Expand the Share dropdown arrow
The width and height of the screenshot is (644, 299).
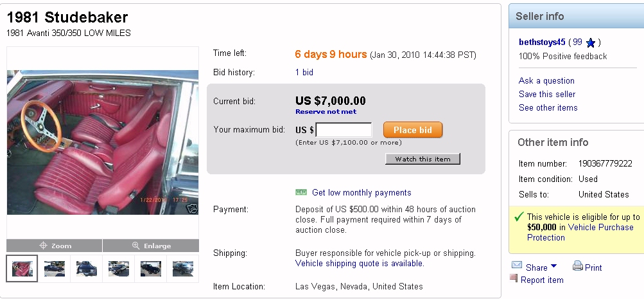pyautogui.click(x=554, y=266)
